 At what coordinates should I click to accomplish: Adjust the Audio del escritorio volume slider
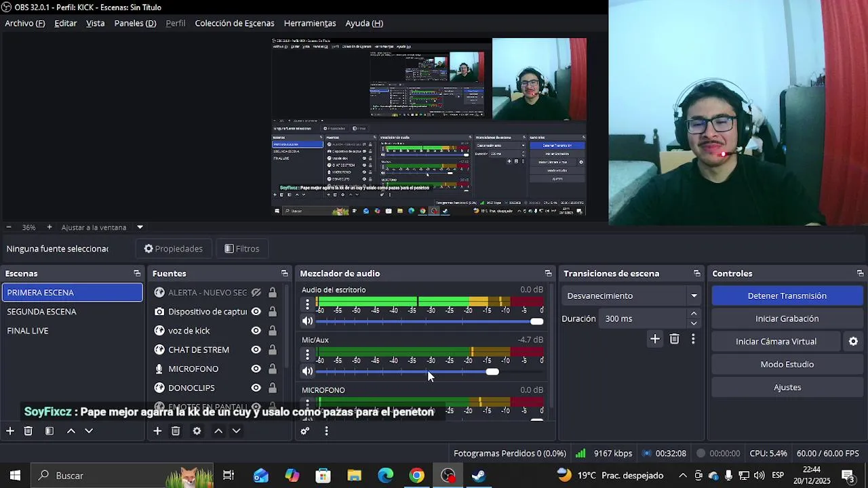(x=430, y=321)
